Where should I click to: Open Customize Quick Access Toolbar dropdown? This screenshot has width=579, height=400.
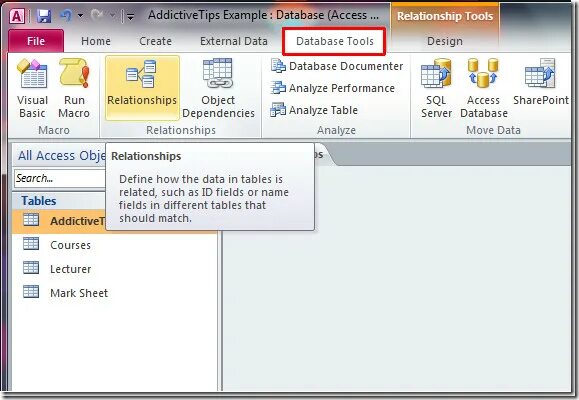pyautogui.click(x=130, y=16)
